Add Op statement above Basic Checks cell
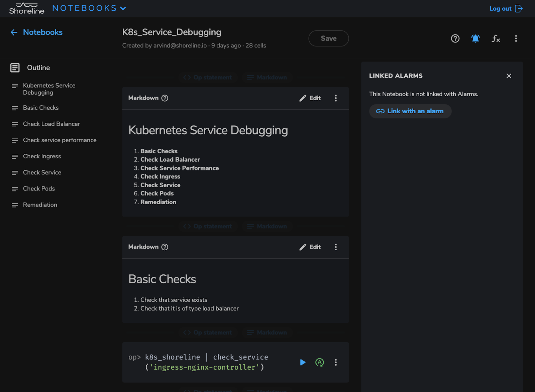 coord(207,227)
